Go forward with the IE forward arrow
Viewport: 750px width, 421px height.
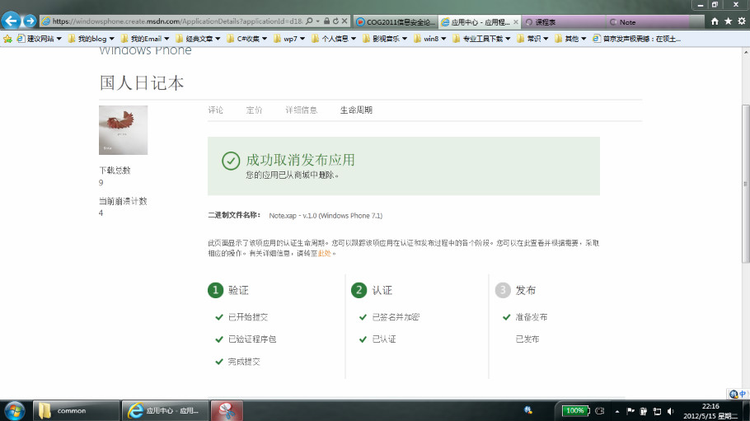pos(30,21)
